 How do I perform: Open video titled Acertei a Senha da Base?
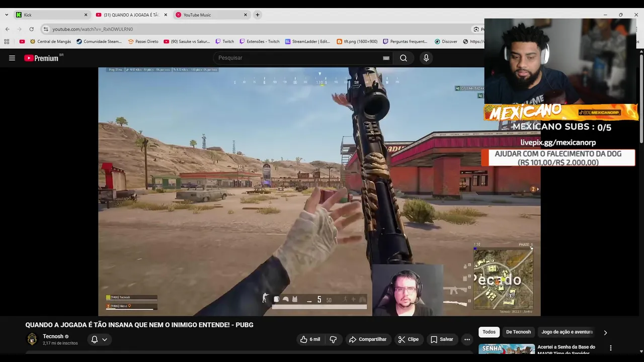[567, 349]
